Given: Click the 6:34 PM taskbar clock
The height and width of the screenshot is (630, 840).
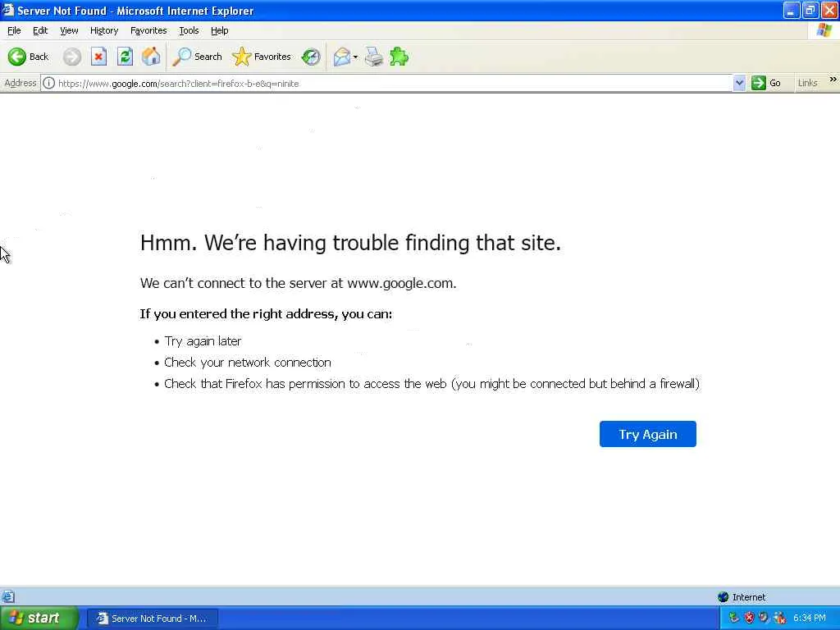Looking at the screenshot, I should [x=810, y=618].
